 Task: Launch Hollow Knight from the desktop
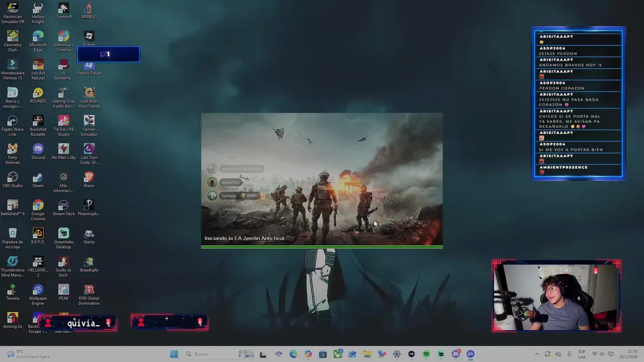click(x=38, y=14)
